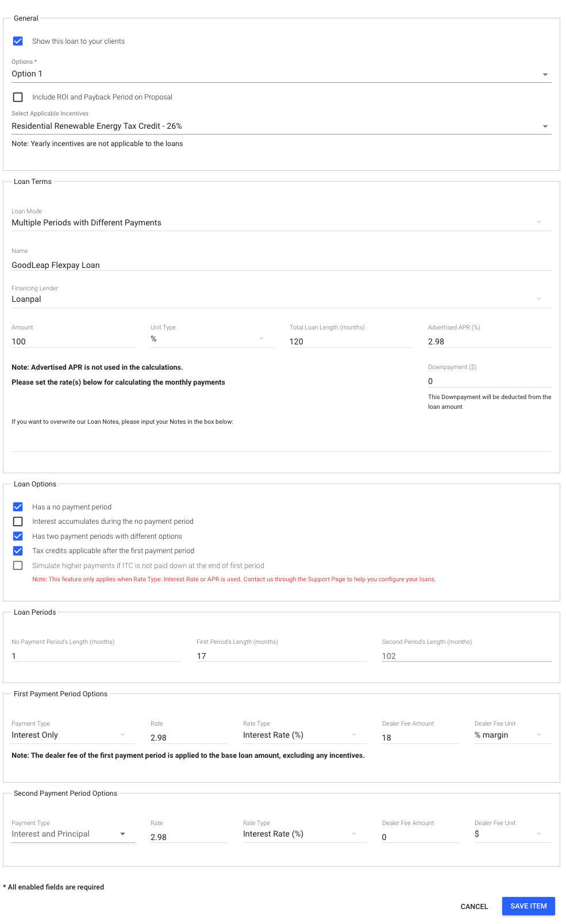Screen dimensions: 566x924
Task: Click the Downpayment amount field
Action: tap(489, 381)
